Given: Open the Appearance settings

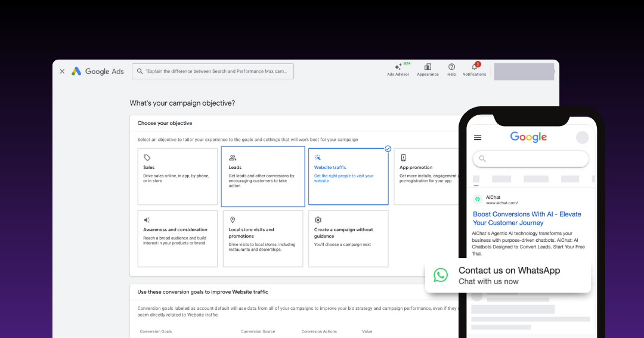Looking at the screenshot, I should (428, 69).
